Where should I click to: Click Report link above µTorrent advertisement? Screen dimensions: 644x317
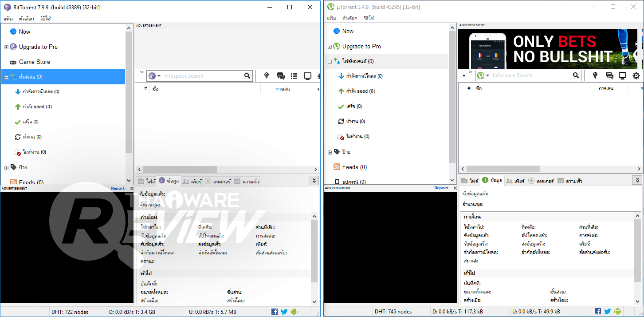click(x=441, y=188)
